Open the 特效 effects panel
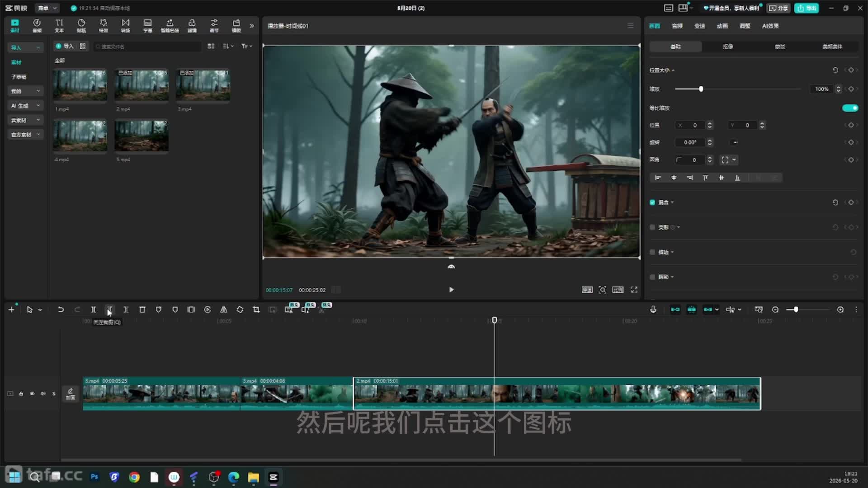Viewport: 868px width, 488px height. pos(104,25)
